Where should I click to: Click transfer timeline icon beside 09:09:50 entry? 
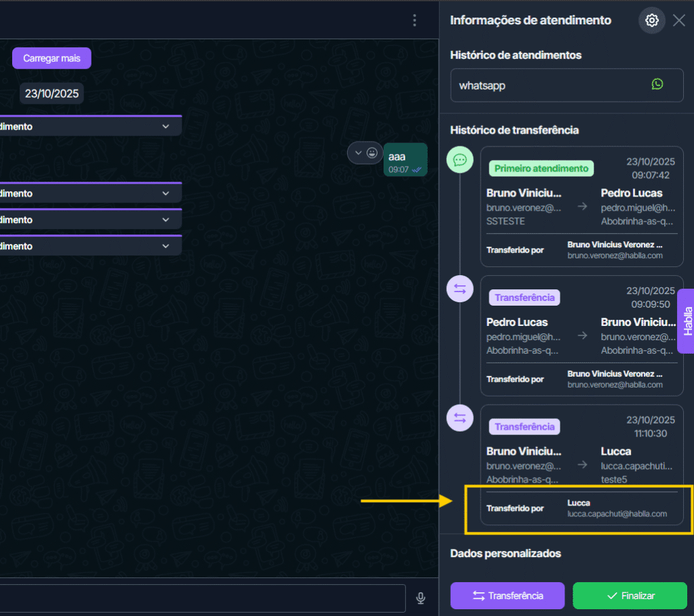click(460, 289)
